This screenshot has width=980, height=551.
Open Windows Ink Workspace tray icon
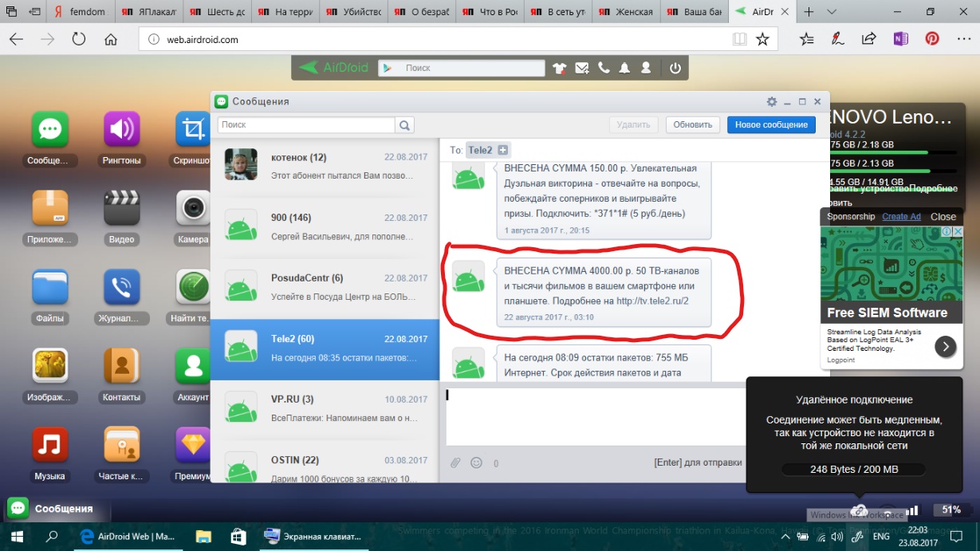859,536
